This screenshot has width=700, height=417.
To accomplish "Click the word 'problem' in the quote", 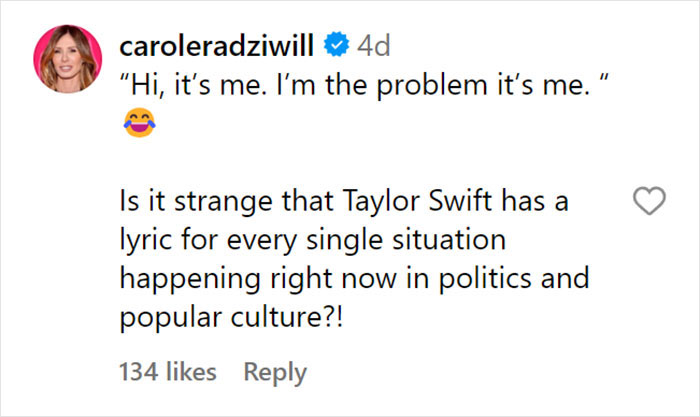I will (x=428, y=84).
